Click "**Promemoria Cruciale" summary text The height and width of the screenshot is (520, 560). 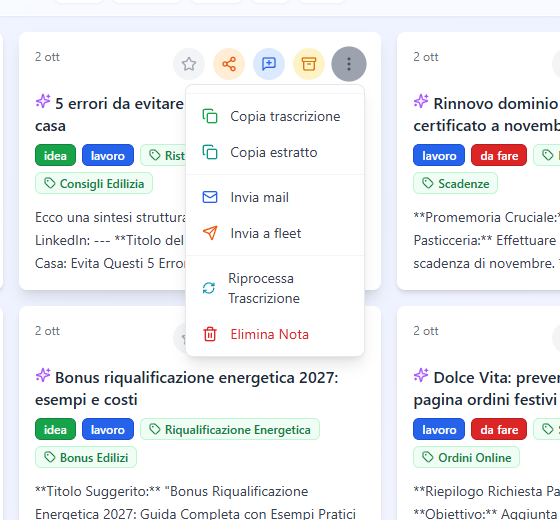pyautogui.click(x=486, y=240)
